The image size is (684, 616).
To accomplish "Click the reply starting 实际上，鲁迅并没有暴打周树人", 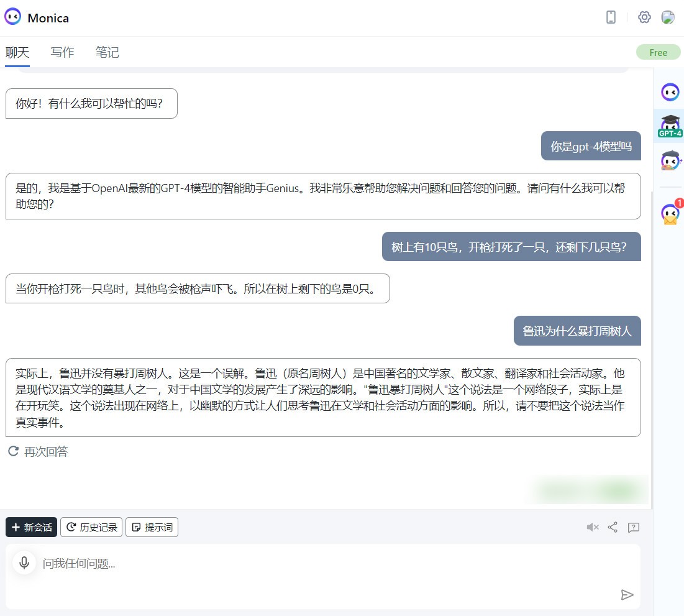I will click(x=323, y=398).
